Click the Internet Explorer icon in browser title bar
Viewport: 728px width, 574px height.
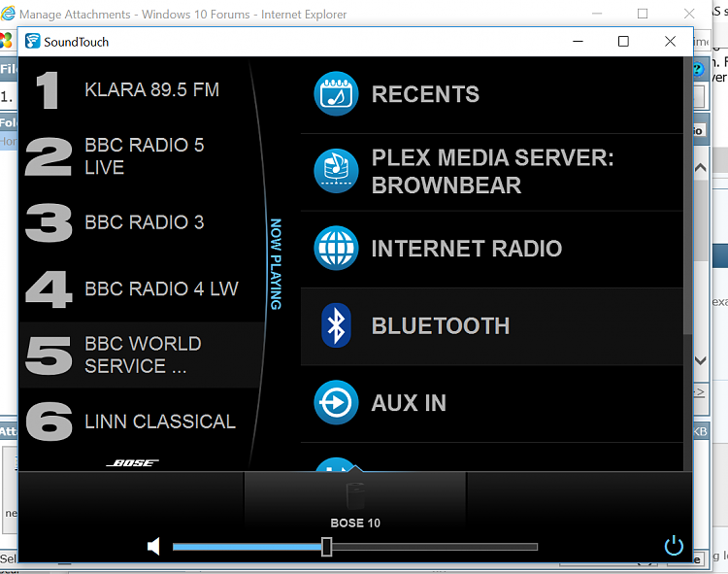[x=8, y=14]
